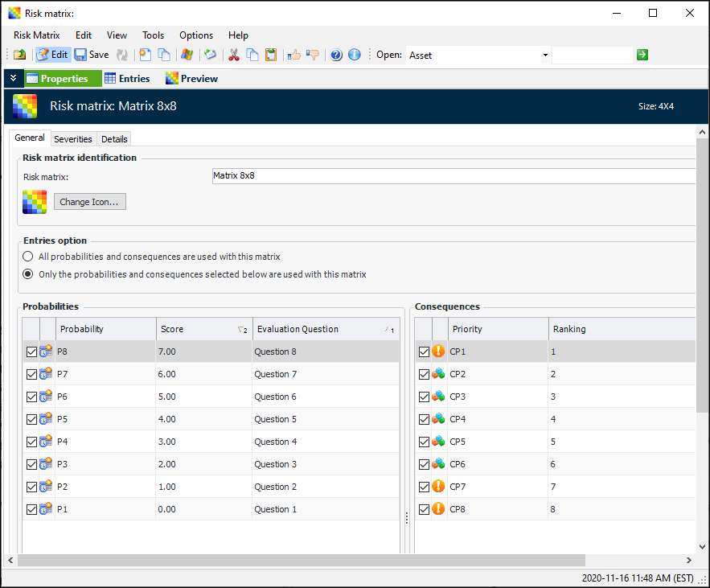Open the Tools menu

153,35
